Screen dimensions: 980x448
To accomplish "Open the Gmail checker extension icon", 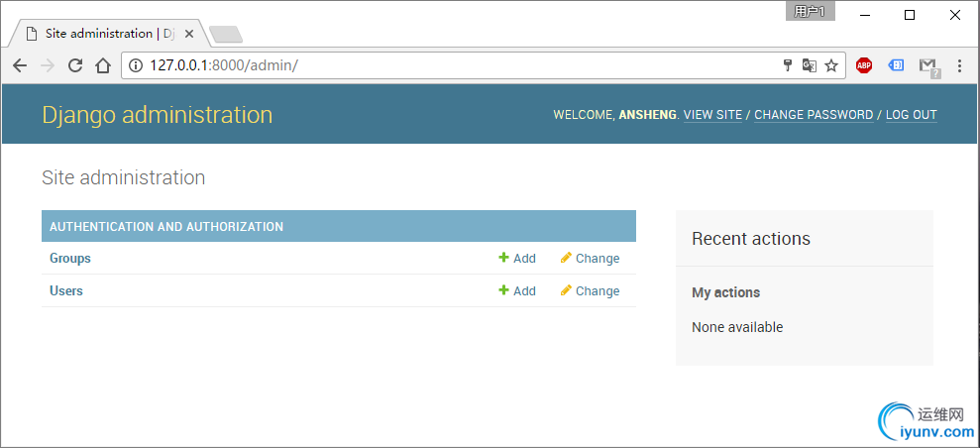I will coord(927,65).
